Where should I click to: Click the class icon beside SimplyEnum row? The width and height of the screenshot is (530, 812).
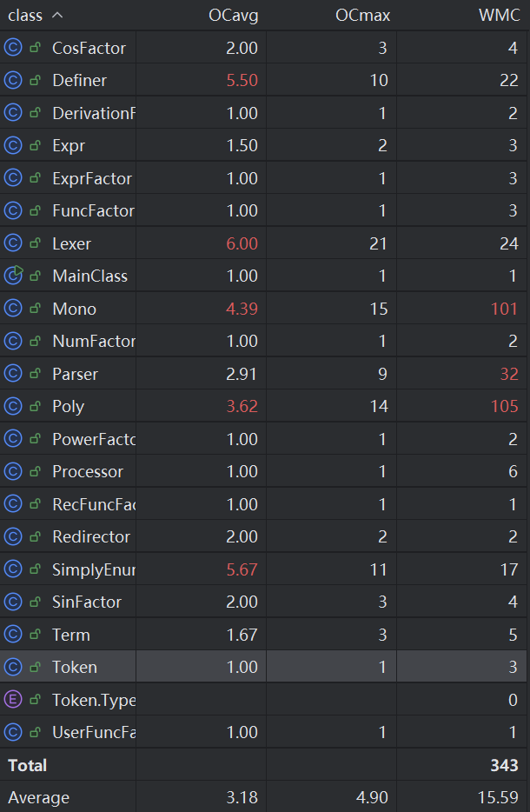click(x=13, y=569)
